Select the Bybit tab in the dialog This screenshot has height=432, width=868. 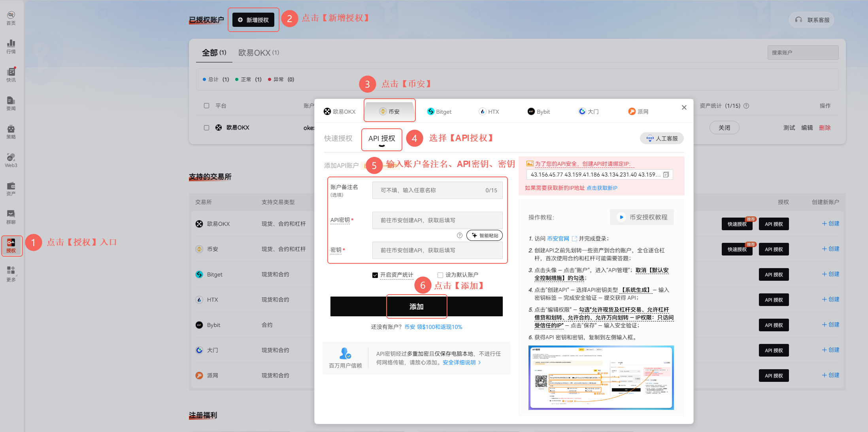(x=539, y=111)
